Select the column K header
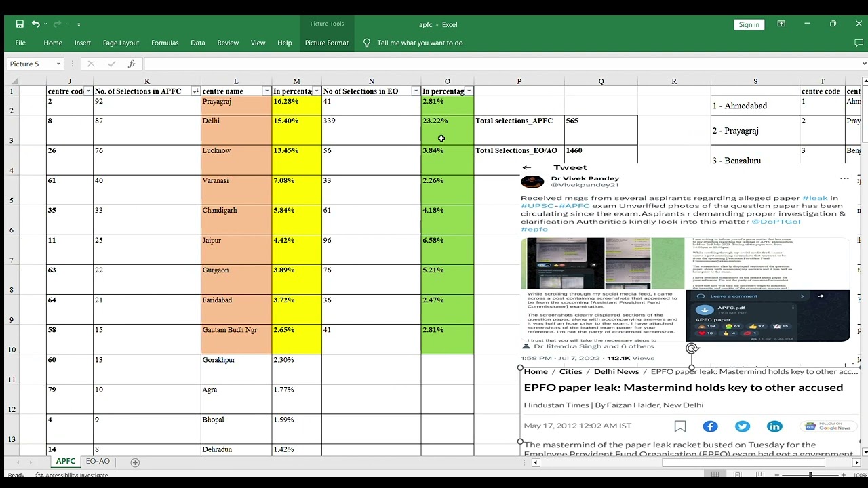 click(147, 81)
